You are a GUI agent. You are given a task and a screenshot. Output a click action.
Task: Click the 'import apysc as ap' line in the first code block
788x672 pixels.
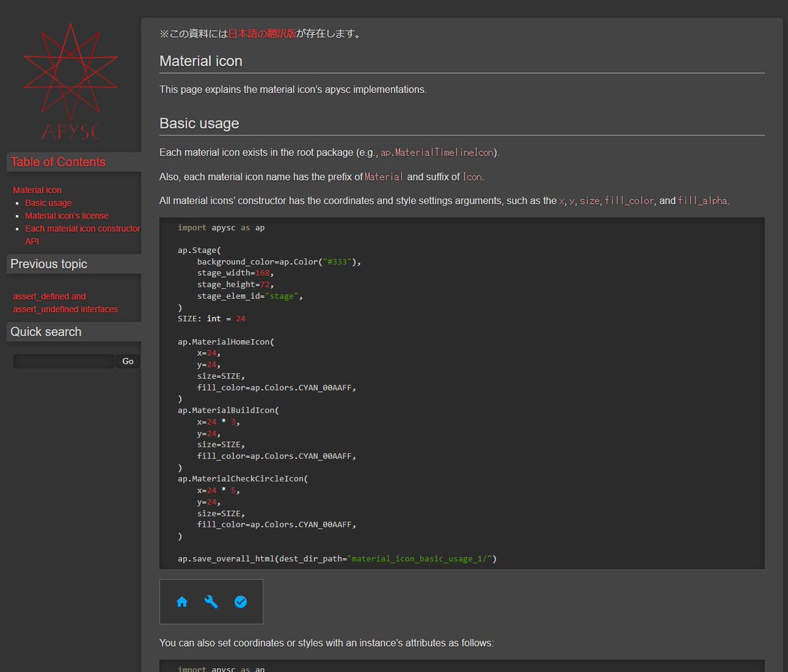tap(221, 227)
